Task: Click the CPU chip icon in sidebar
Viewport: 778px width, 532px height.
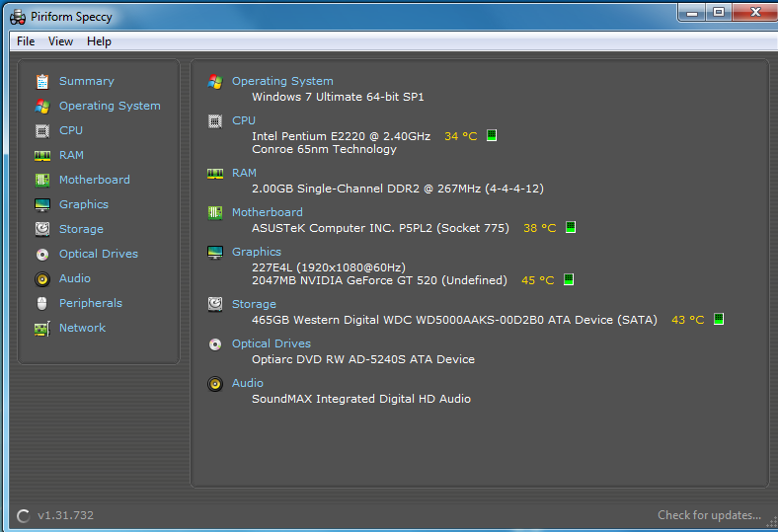Action: pyautogui.click(x=42, y=131)
